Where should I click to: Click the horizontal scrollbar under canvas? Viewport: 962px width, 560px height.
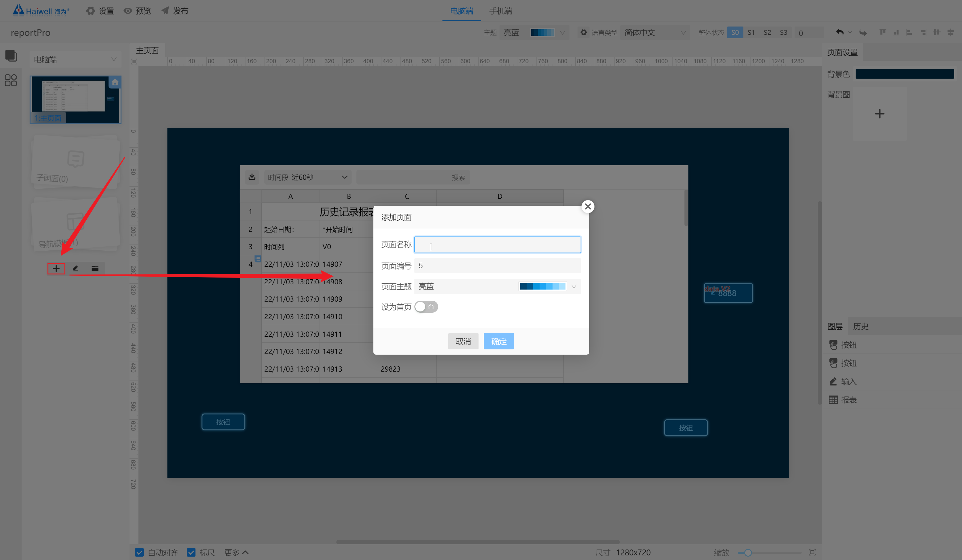pos(478,542)
